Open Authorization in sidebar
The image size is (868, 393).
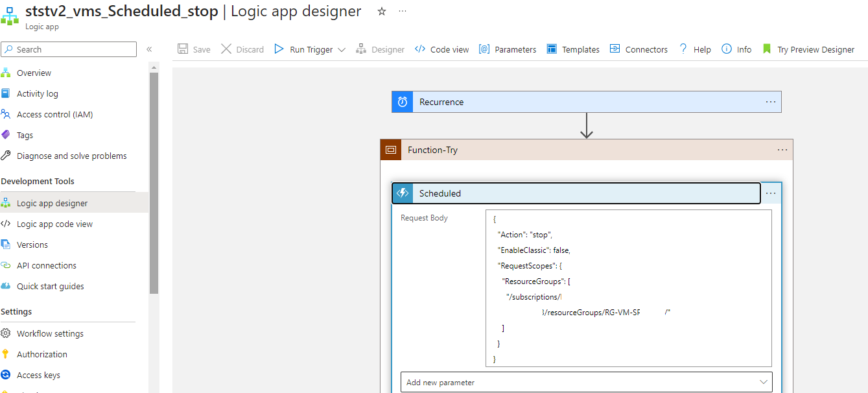(x=42, y=354)
